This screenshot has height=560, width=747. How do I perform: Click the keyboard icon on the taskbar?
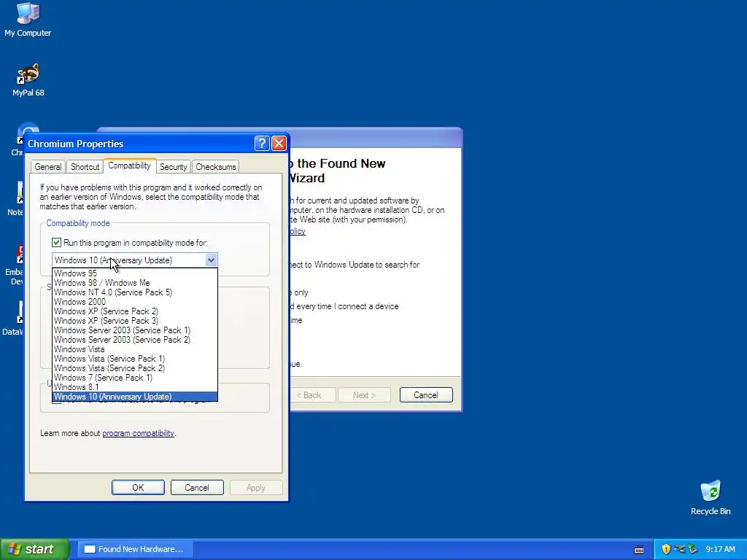click(639, 550)
